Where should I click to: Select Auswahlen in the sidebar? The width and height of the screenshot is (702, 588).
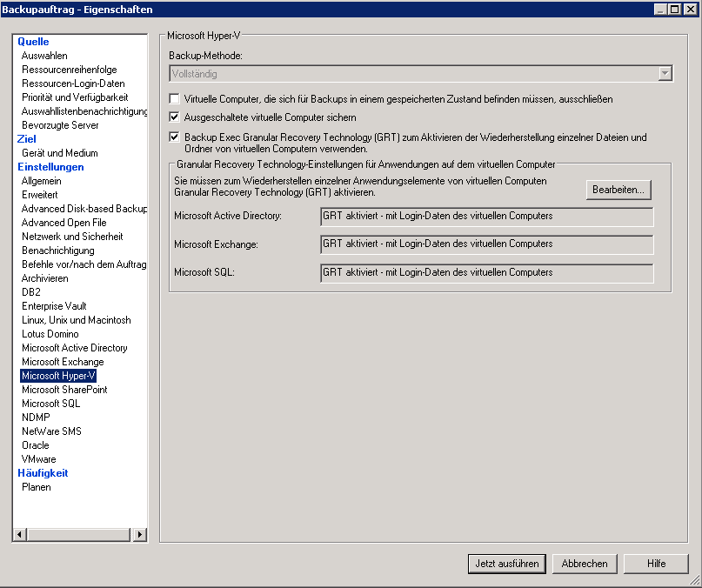tap(44, 56)
